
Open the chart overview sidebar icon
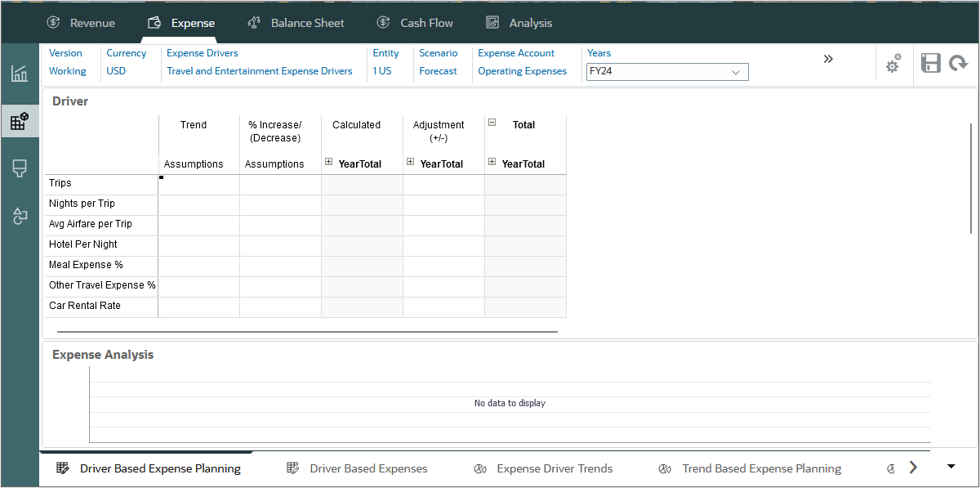pyautogui.click(x=20, y=74)
